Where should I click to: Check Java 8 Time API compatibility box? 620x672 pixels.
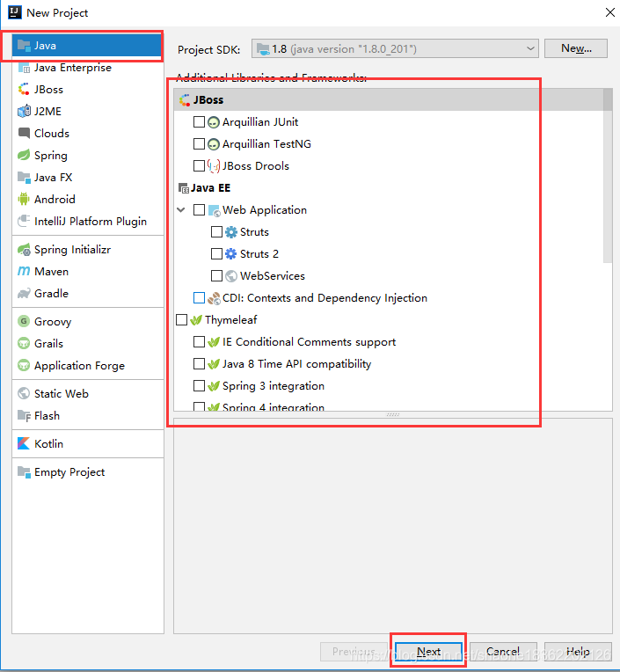199,364
